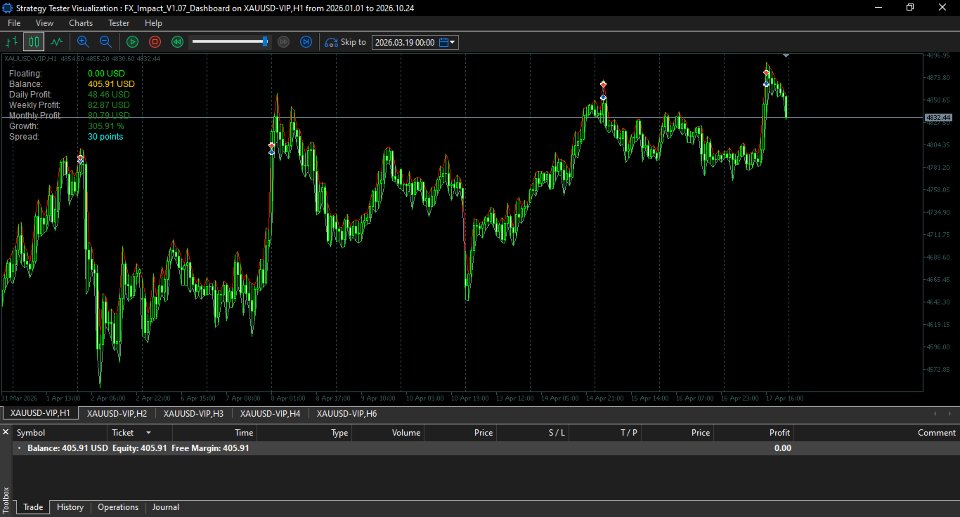The height and width of the screenshot is (517, 960).
Task: Click the Comment column header
Action: [x=876, y=432]
